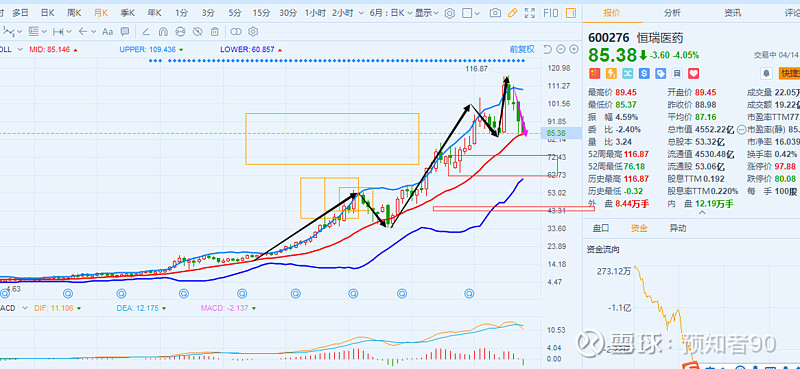
Task: Add a comment bubble note to chart
Action: pos(125,32)
